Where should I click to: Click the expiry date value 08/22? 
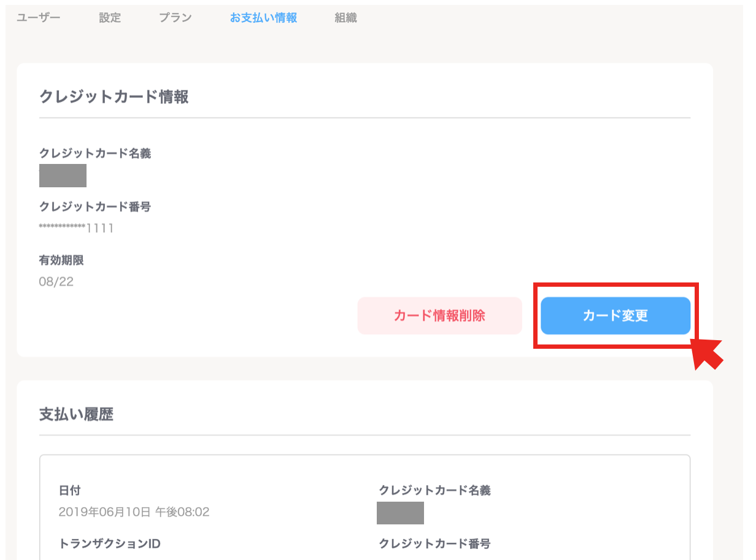[x=56, y=282]
